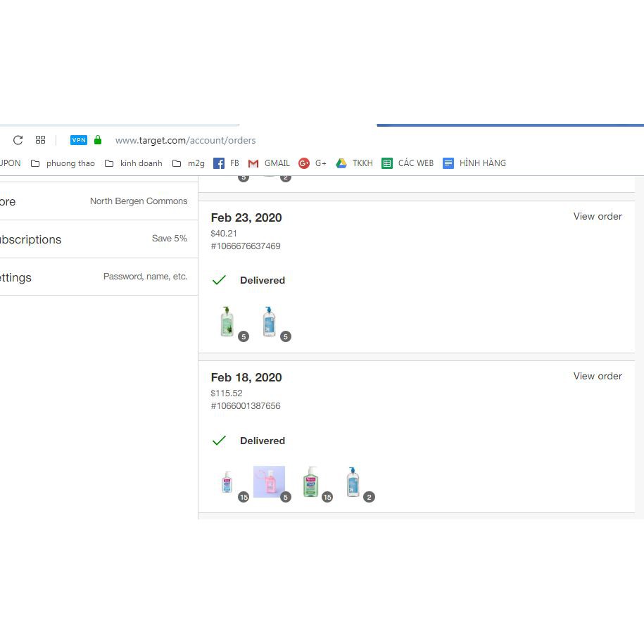644x644 pixels.
Task: Open the GMAIL bookmark
Action: pos(269,163)
